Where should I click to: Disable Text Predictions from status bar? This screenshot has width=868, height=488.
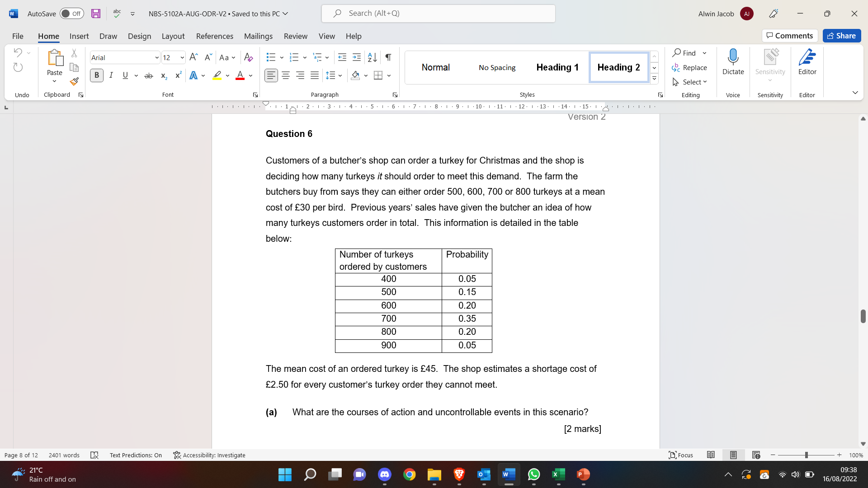click(x=135, y=455)
